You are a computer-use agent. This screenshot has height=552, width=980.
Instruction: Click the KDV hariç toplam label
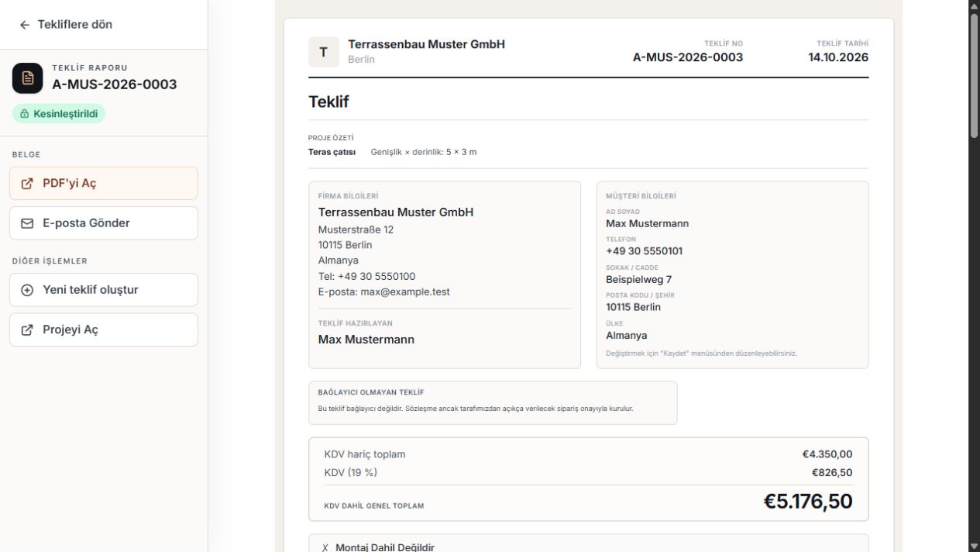[365, 454]
